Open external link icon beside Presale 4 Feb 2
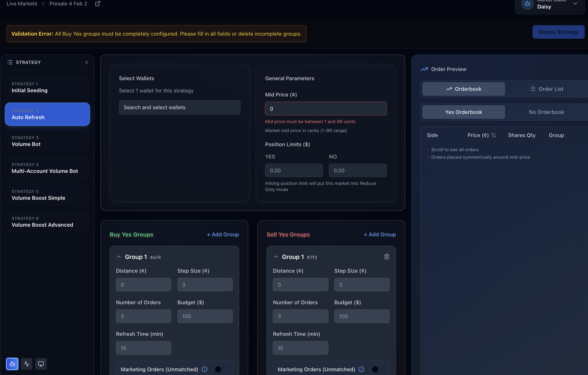588x375 pixels. point(98,4)
